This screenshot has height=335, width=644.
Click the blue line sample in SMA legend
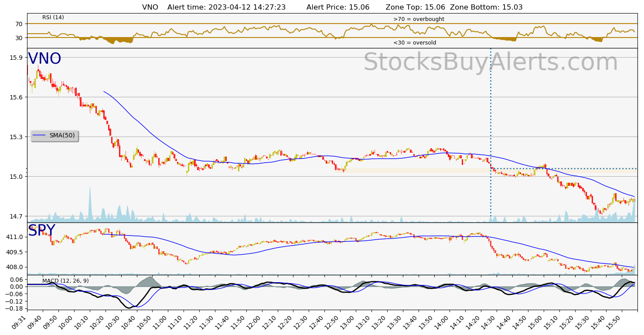(39, 136)
